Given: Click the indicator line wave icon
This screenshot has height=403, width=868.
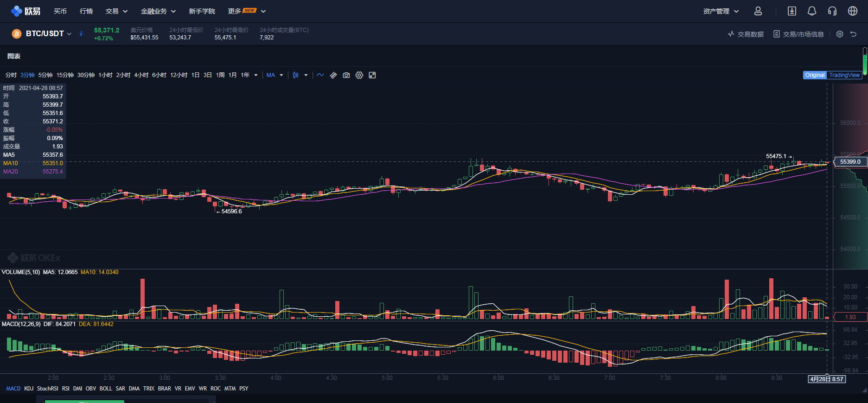Looking at the screenshot, I should 320,75.
